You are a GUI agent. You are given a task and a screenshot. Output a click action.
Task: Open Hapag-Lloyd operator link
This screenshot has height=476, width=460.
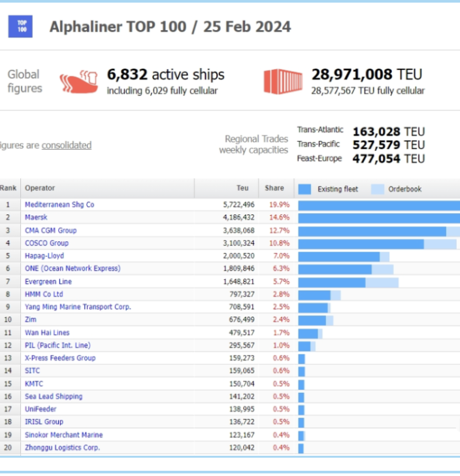[x=44, y=256]
